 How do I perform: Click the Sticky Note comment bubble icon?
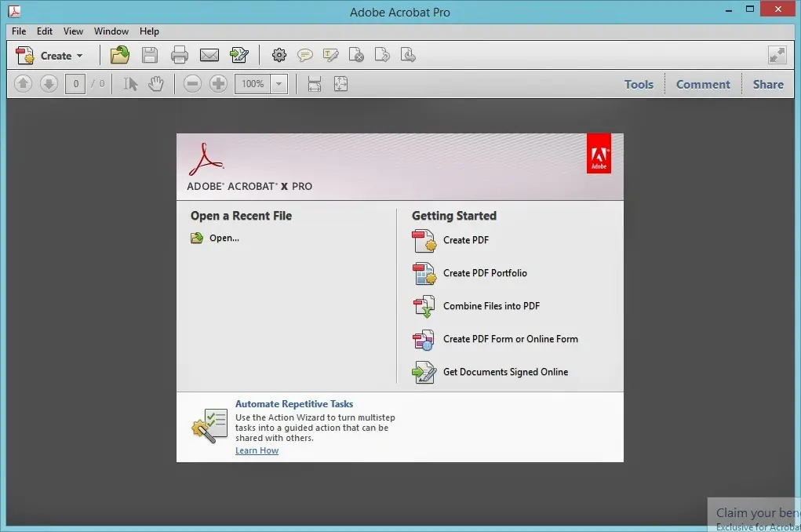click(x=305, y=55)
